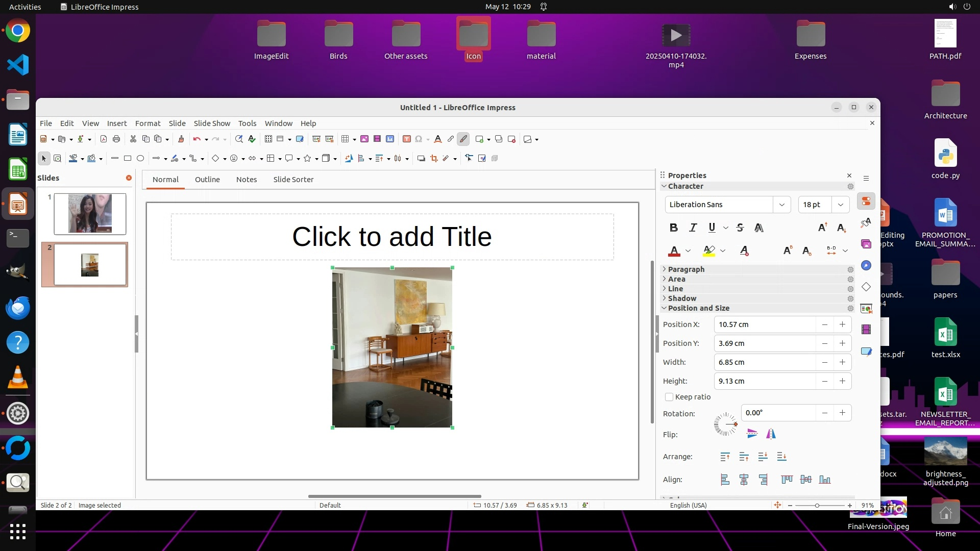This screenshot has width=980, height=551.
Task: Select slide 1 thumbnail in Slides panel
Action: 90,214
